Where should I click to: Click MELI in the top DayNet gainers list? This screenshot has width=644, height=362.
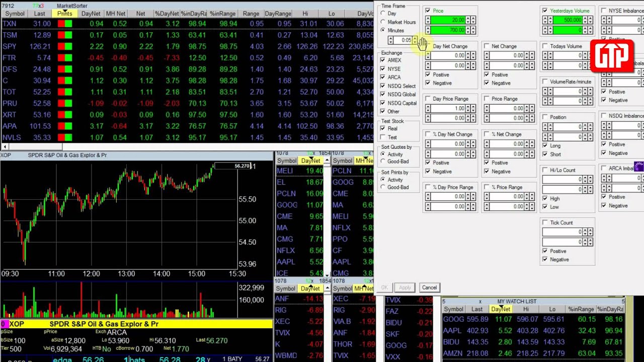[x=285, y=171]
